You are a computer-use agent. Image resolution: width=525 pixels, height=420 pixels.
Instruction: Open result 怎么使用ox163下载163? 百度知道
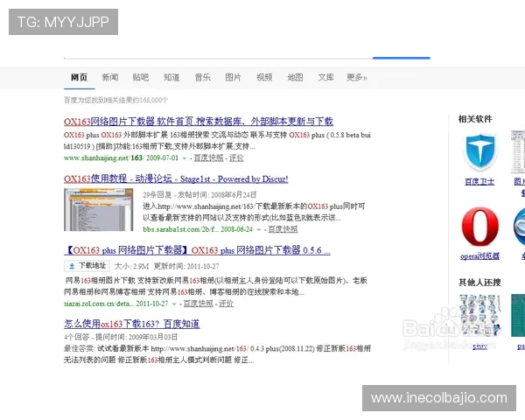(x=132, y=324)
